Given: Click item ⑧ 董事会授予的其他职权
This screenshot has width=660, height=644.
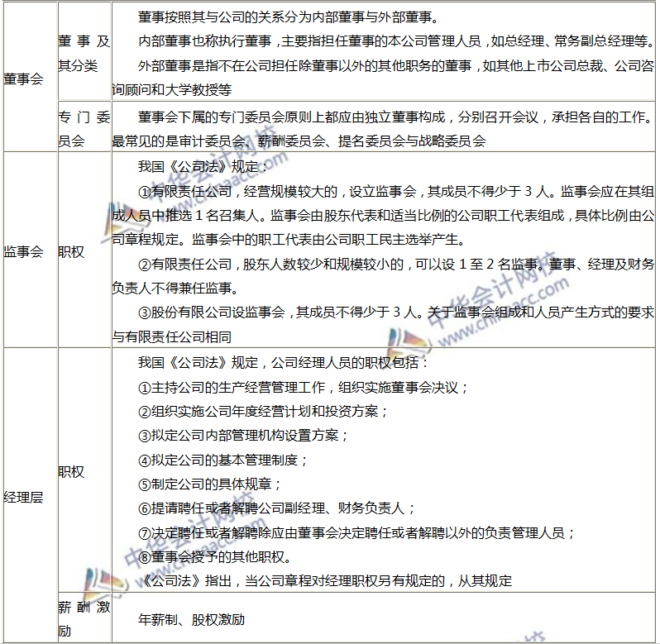Looking at the screenshot, I should tap(216, 556).
